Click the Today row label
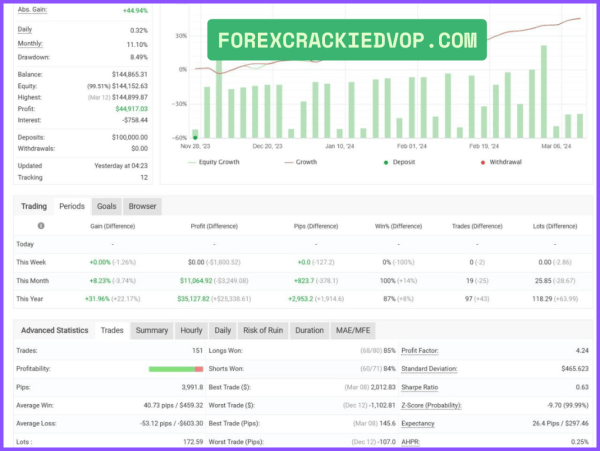 [x=25, y=244]
